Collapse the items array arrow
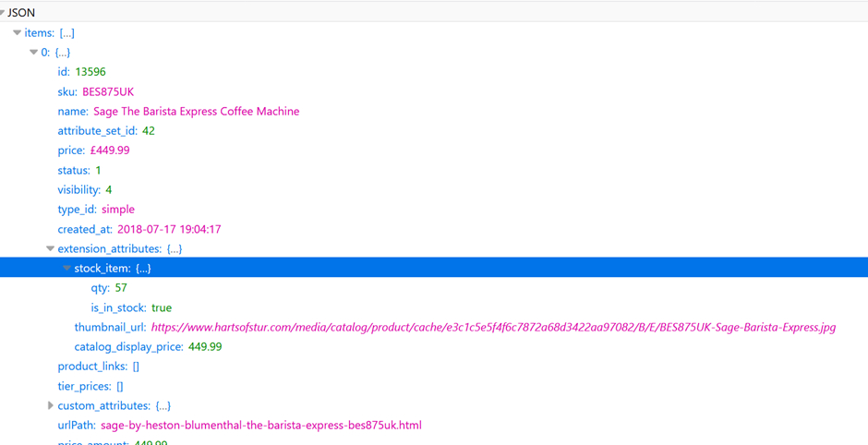868x445 pixels. (x=18, y=33)
